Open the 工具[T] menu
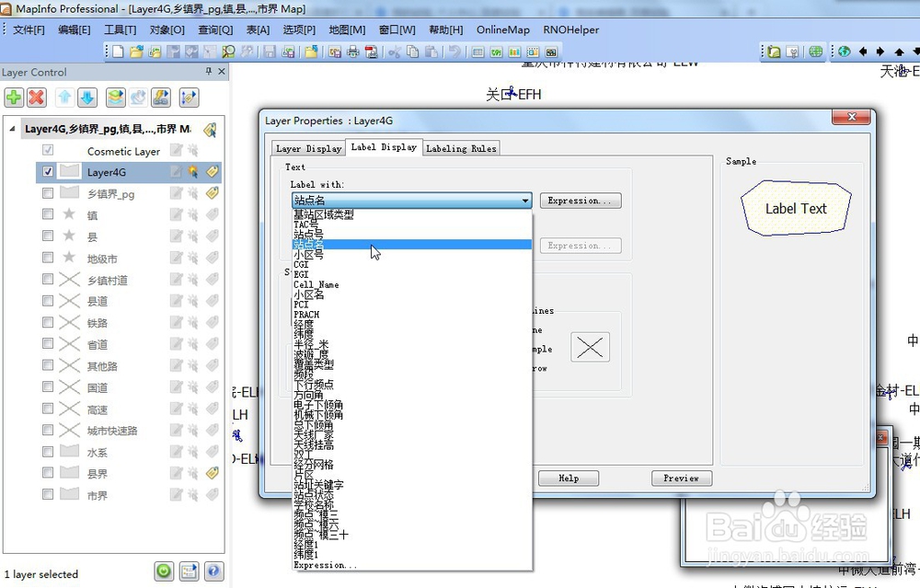Image resolution: width=920 pixels, height=588 pixels. pos(121,30)
